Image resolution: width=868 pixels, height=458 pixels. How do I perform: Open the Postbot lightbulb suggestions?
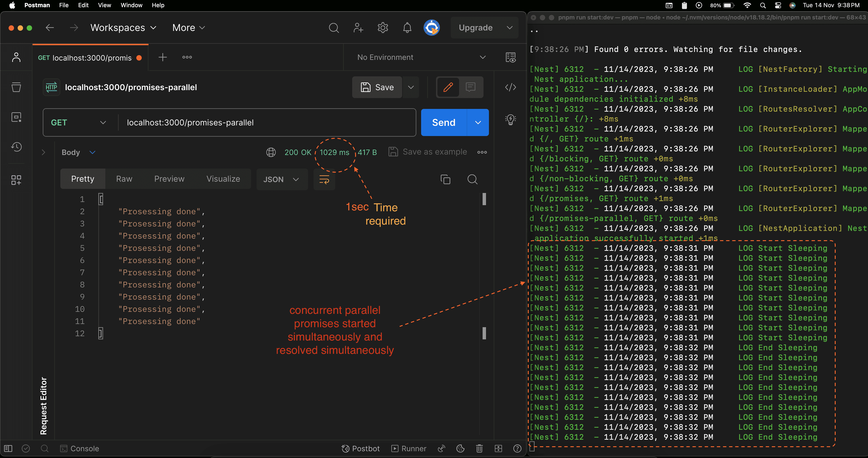[x=510, y=120]
